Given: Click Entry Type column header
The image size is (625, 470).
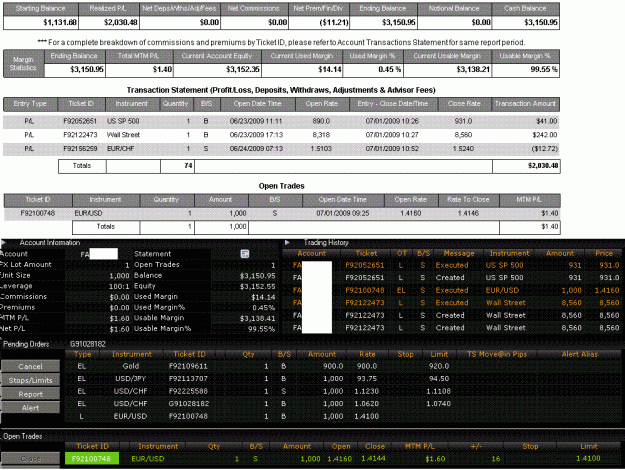Looking at the screenshot, I should coord(30,104).
